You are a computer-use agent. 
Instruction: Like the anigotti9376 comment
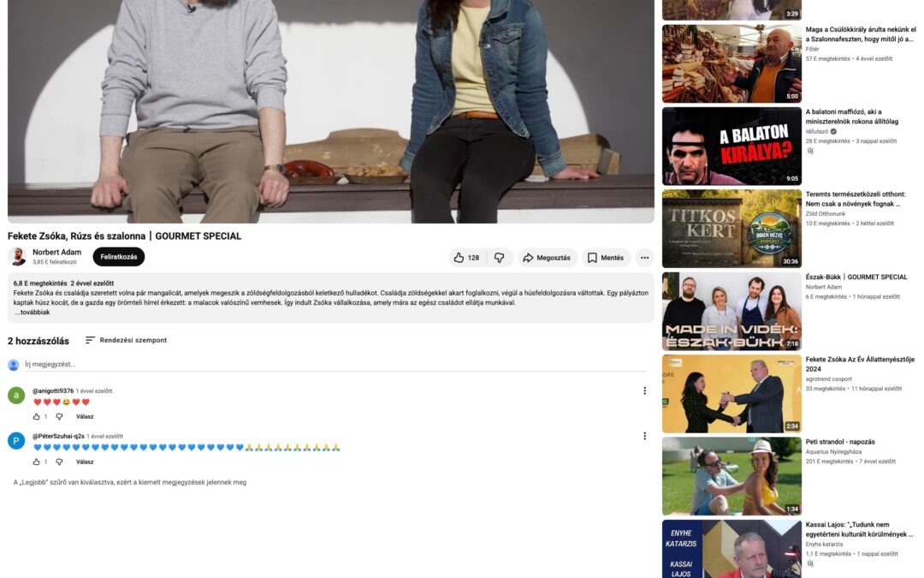pos(37,416)
